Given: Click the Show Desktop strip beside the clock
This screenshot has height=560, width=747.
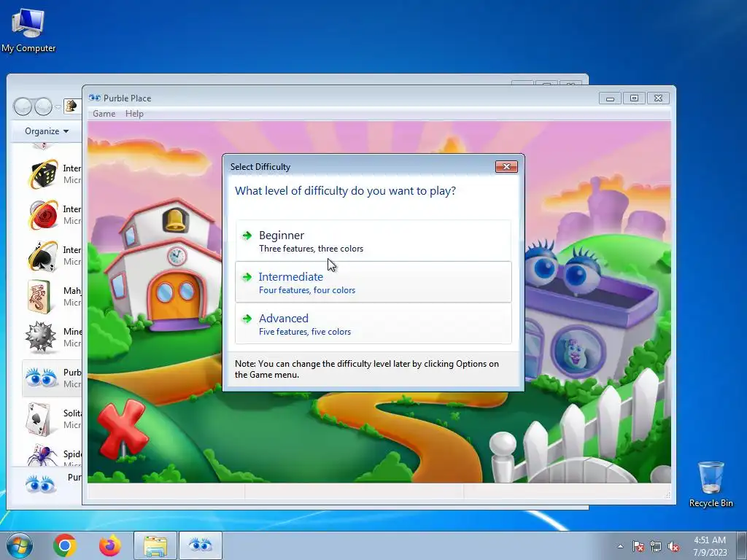Looking at the screenshot, I should 742,545.
